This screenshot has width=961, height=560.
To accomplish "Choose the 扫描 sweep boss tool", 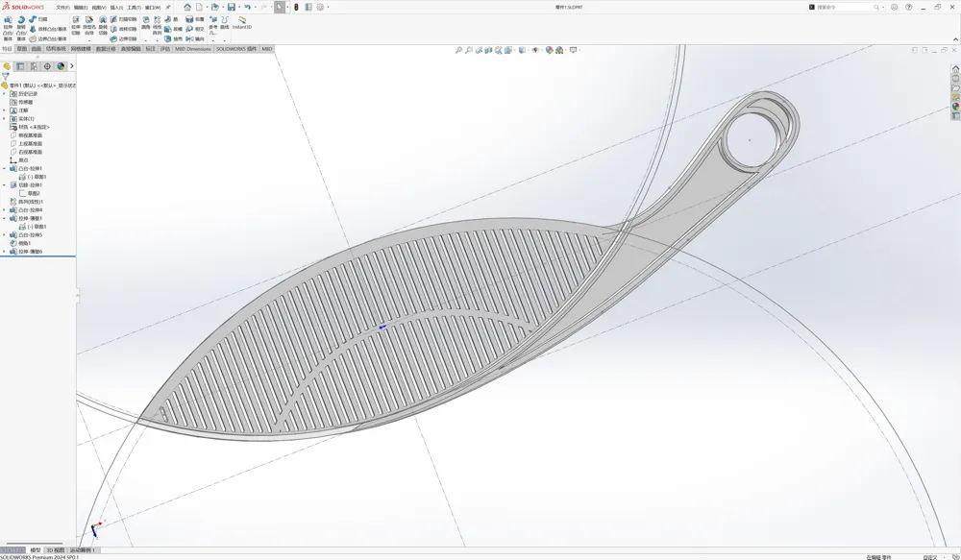I will coord(38,19).
